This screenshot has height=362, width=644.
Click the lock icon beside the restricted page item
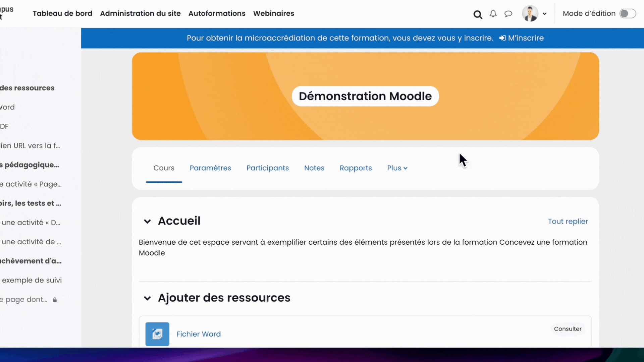pos(55,300)
